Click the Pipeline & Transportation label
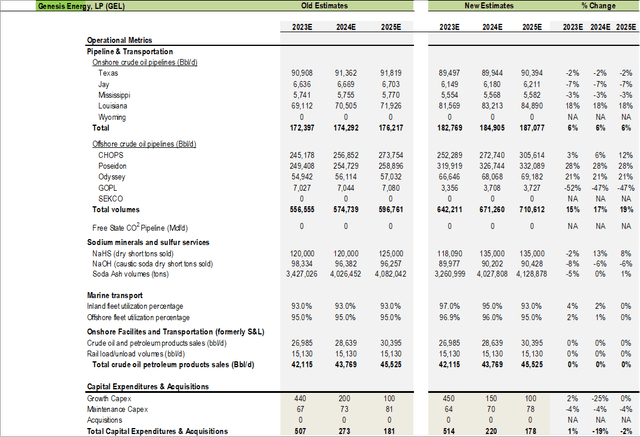The image size is (640, 437). click(x=130, y=51)
